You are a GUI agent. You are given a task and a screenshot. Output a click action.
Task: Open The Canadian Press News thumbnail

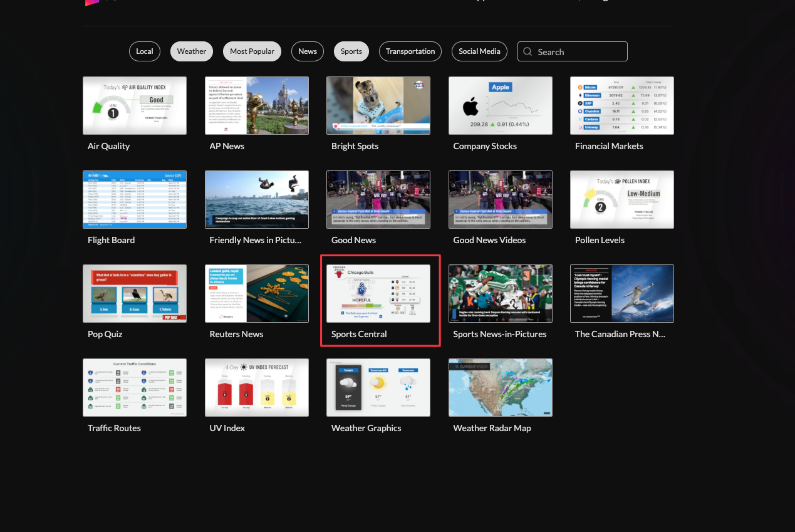click(622, 293)
